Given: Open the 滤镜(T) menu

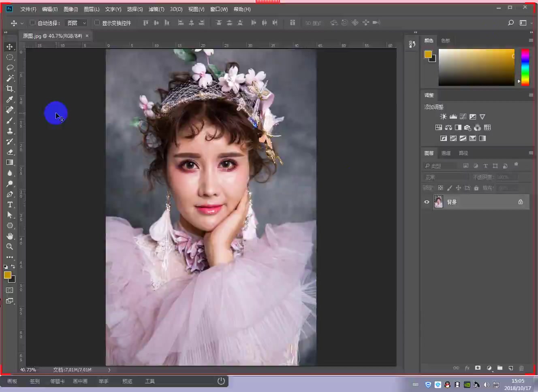Looking at the screenshot, I should pos(156,9).
